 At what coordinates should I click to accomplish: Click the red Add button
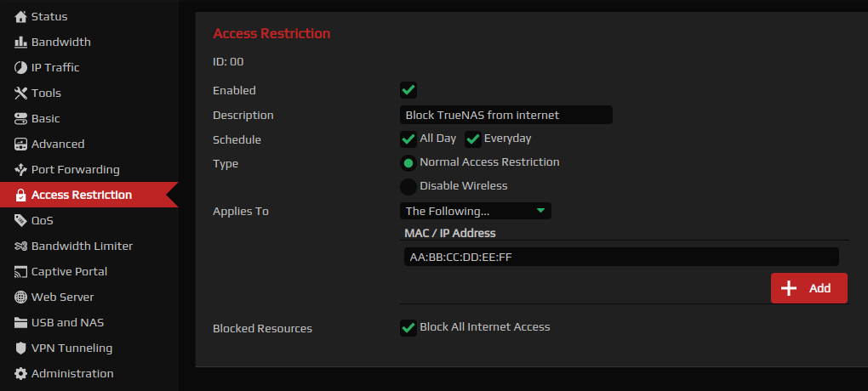point(808,288)
